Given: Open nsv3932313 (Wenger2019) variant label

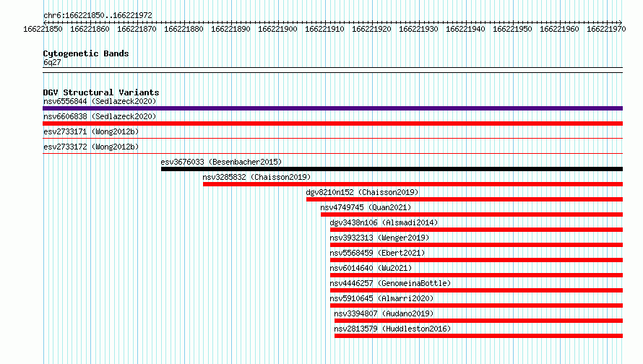Looking at the screenshot, I should point(380,238).
